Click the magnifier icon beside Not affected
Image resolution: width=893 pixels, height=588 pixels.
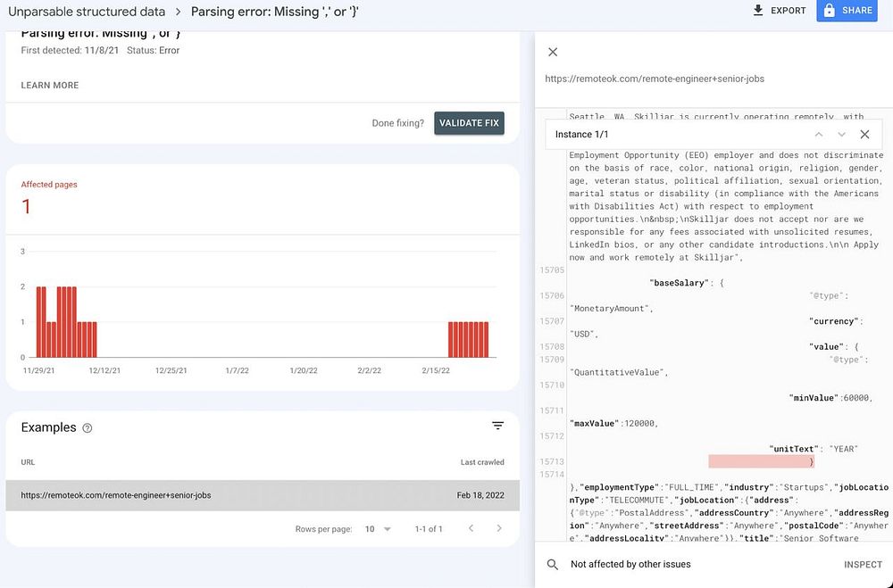pos(553,564)
